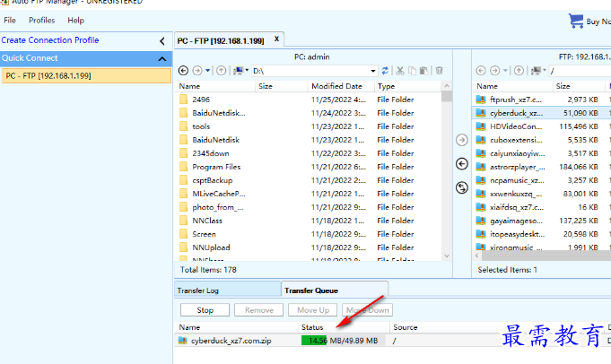
Task: Open the Create Connection Profile link
Action: point(50,40)
